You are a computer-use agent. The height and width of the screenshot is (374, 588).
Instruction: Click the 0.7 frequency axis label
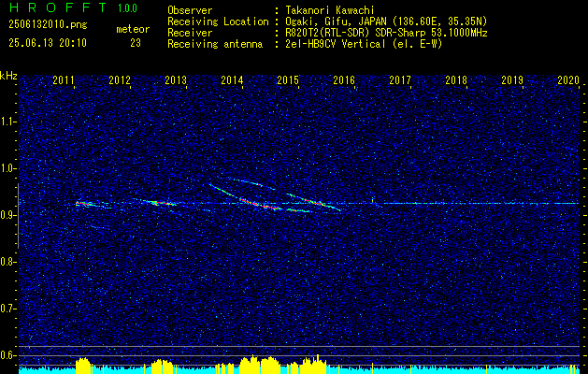point(7,309)
